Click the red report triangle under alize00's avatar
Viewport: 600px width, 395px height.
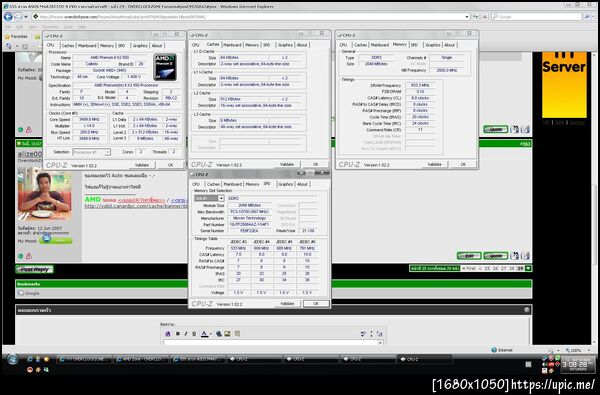[29, 256]
